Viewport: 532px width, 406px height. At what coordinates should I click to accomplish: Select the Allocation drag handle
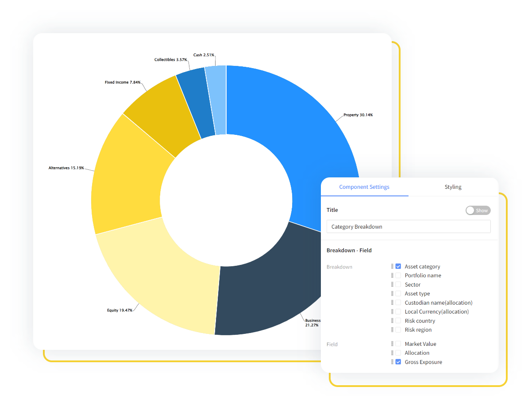[393, 352]
